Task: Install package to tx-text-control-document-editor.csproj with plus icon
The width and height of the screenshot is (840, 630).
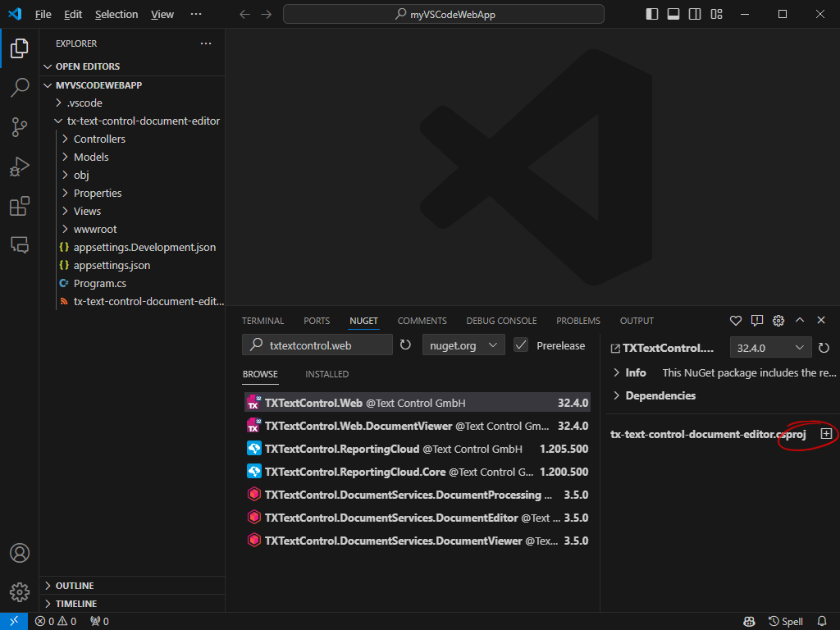Action: [x=826, y=433]
